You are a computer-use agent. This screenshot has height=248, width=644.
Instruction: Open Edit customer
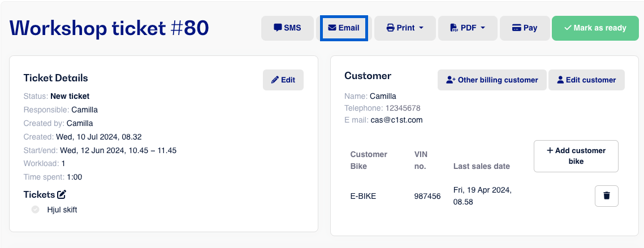(x=586, y=80)
